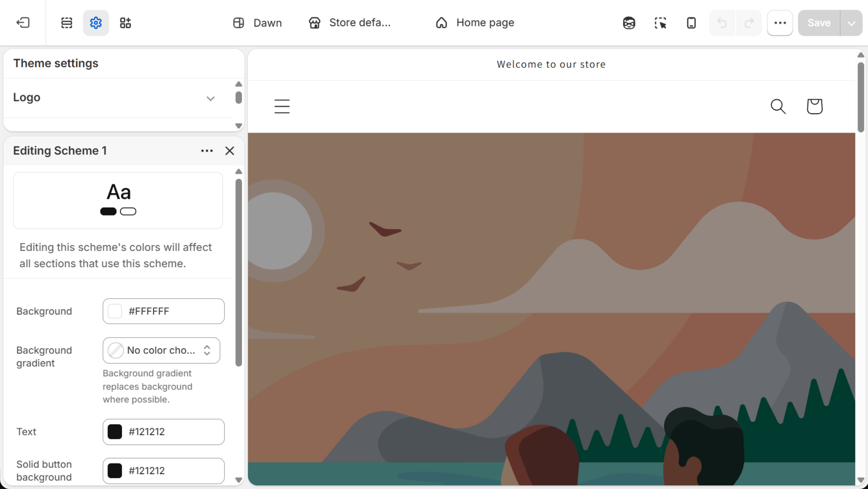Open Editing Scheme 1 more options

pyautogui.click(x=207, y=151)
